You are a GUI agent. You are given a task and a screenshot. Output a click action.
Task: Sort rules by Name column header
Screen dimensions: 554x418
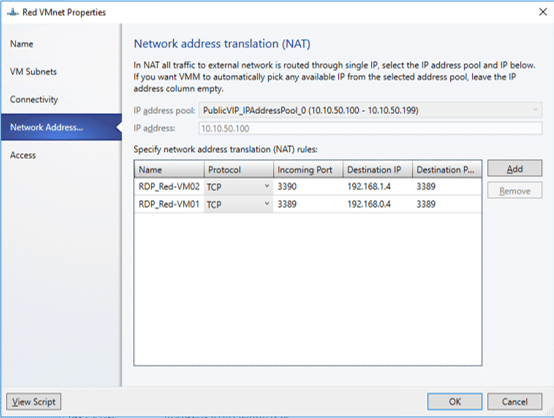coord(169,170)
